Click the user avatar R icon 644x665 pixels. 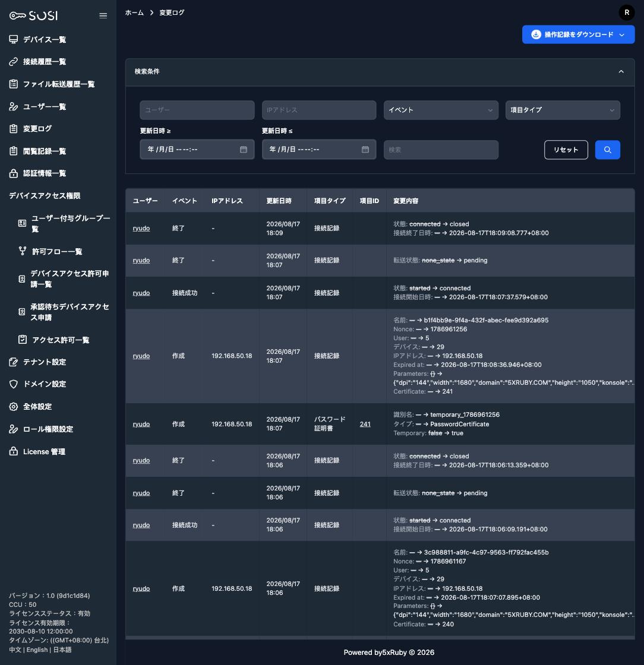pyautogui.click(x=627, y=12)
